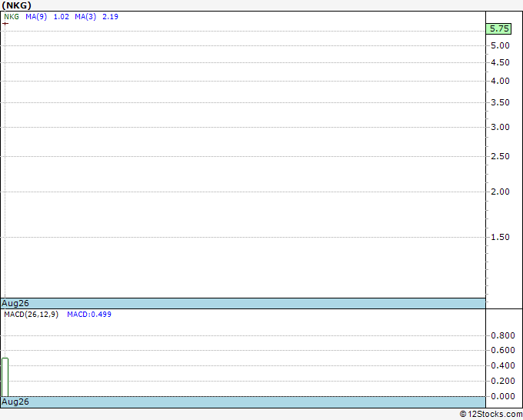Click the 0.200 MACD axis label
The width and height of the screenshot is (523, 420).
(x=503, y=381)
